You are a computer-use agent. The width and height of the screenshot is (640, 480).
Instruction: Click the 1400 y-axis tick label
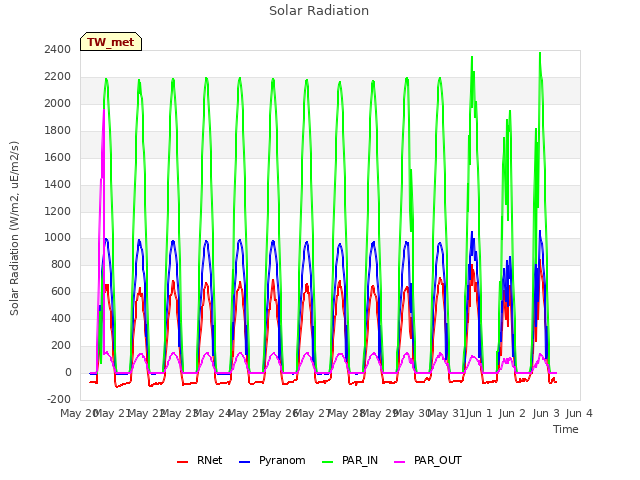[x=58, y=184]
